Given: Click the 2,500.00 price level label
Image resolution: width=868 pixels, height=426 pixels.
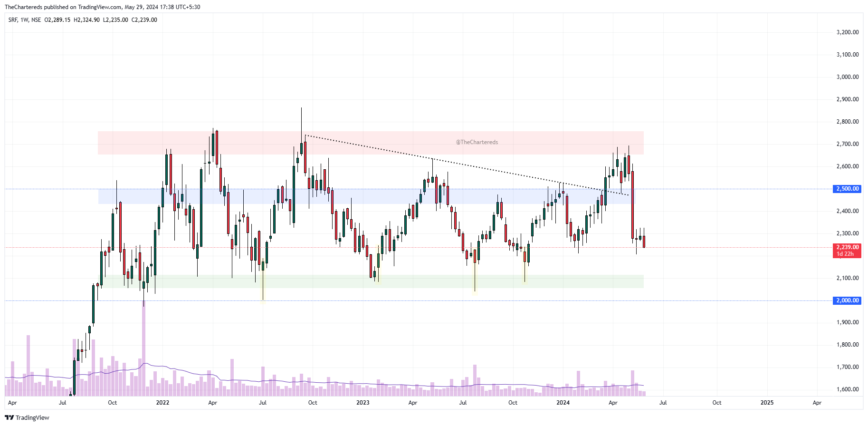Looking at the screenshot, I should pyautogui.click(x=847, y=189).
